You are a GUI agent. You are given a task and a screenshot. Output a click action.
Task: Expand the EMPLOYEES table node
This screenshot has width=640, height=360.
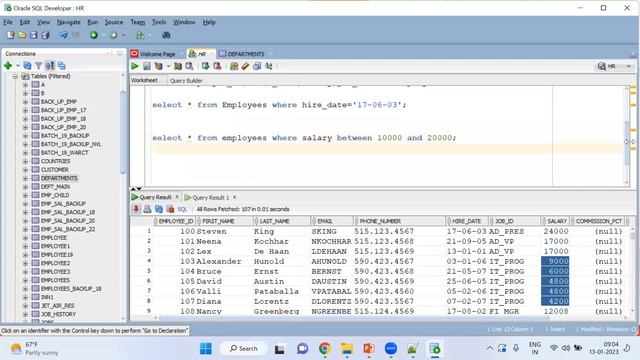(x=25, y=280)
